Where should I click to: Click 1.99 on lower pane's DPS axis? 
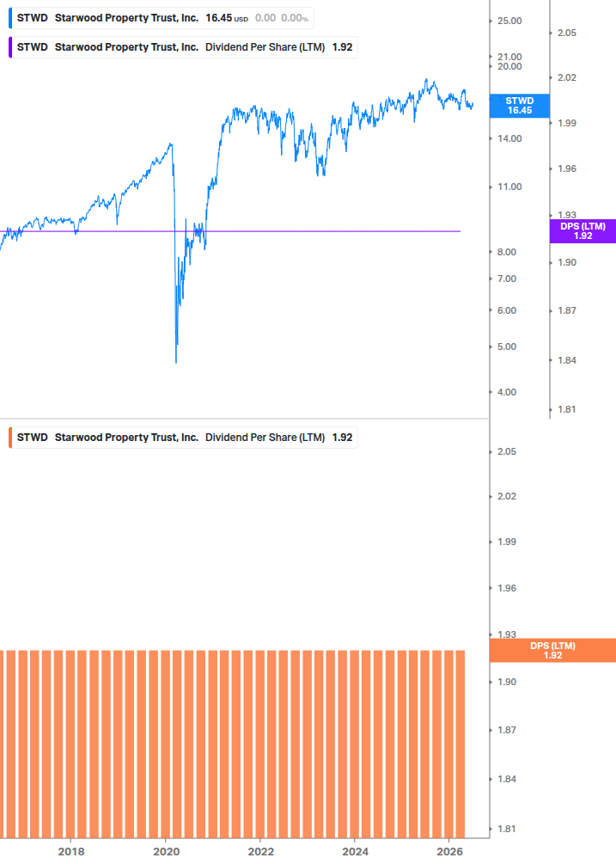pos(507,542)
